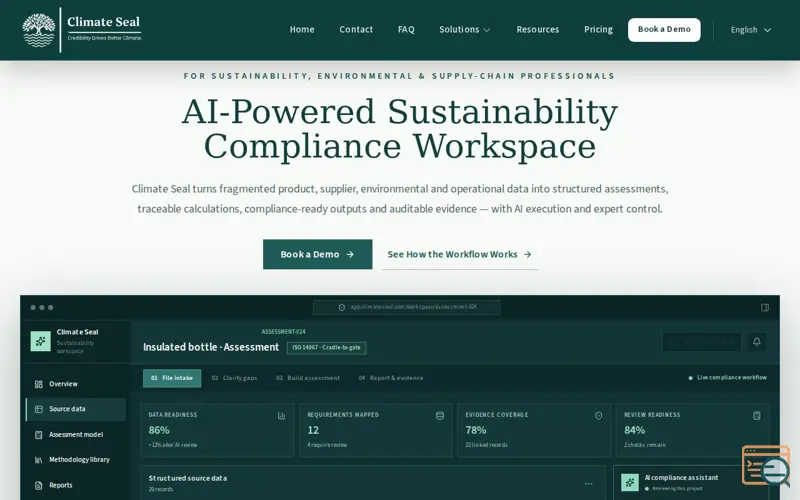Screen dimensions: 800x500
Task: Select Source data in the sidebar
Action: click(x=76, y=409)
